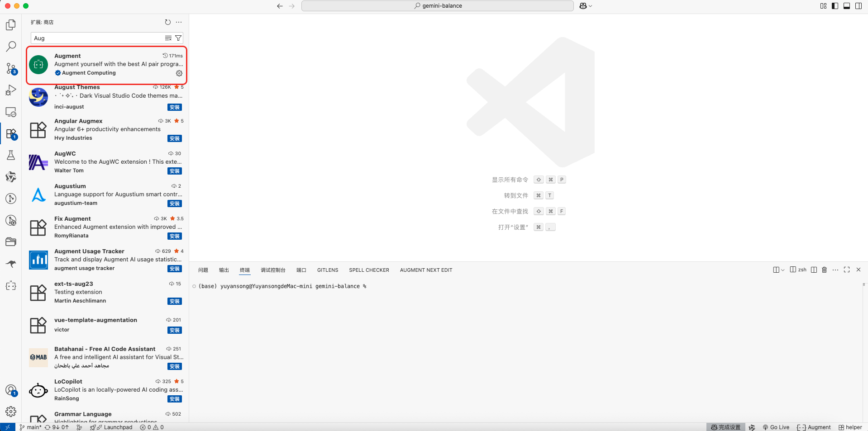Screen dimensions: 868x431
Task: Switch to the 调试控制台 panel tab
Action: pos(273,270)
